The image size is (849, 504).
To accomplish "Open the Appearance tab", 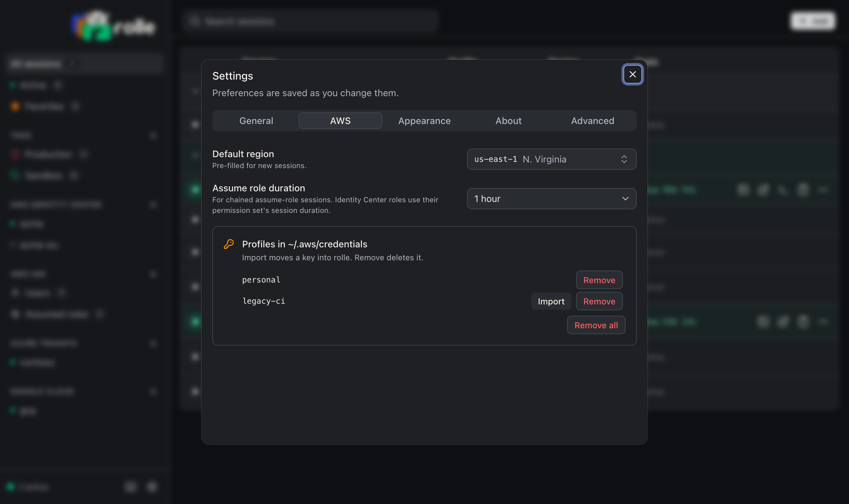I will [424, 121].
